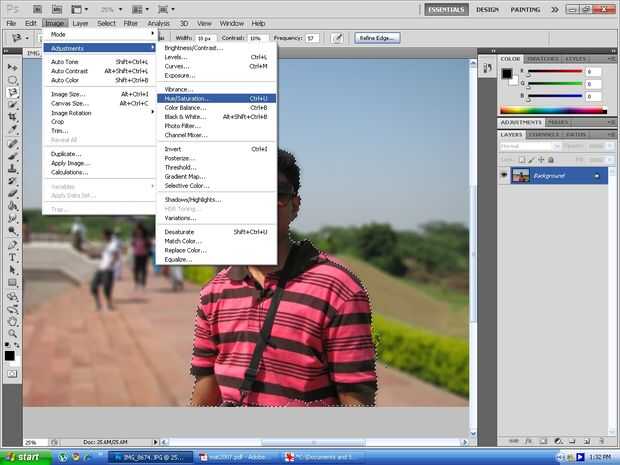Choose Levels from Adjustments submenu
This screenshot has height=465, width=620.
[216, 57]
